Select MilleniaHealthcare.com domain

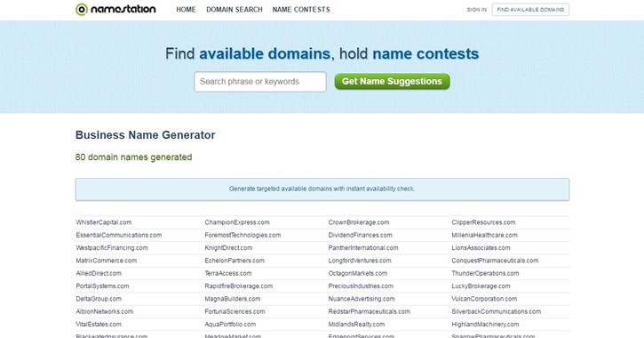point(484,235)
